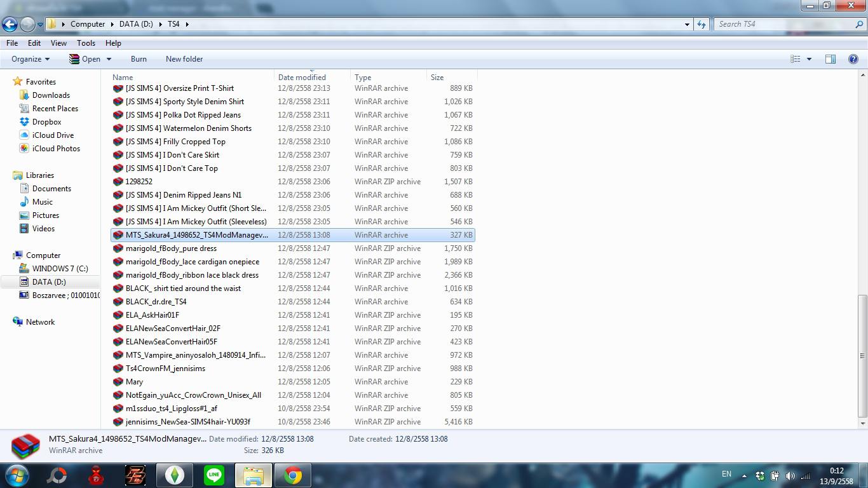Open the File menu

click(12, 43)
